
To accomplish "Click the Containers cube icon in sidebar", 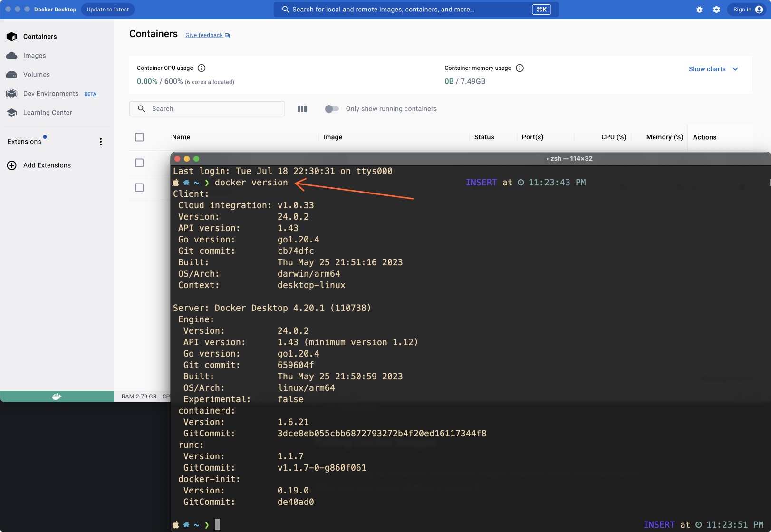I will point(12,37).
